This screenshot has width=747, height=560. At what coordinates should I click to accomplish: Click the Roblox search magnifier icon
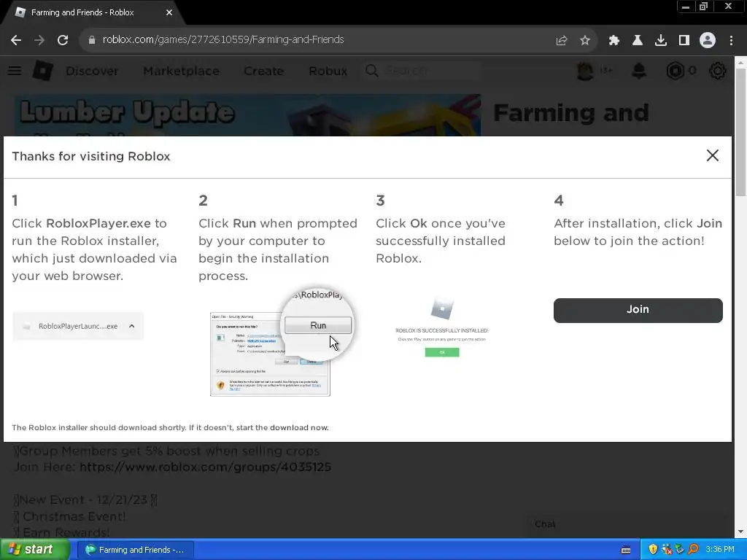point(371,71)
